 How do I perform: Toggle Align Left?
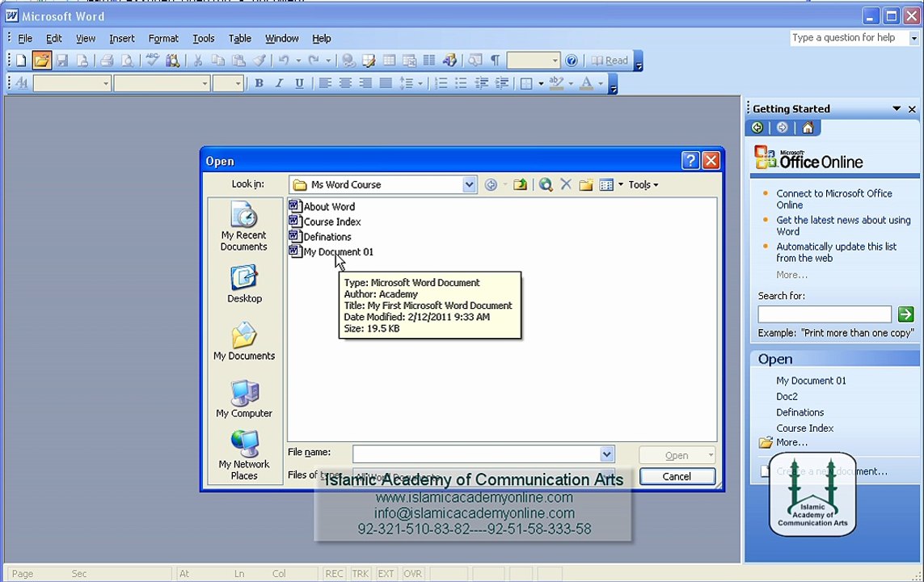325,83
